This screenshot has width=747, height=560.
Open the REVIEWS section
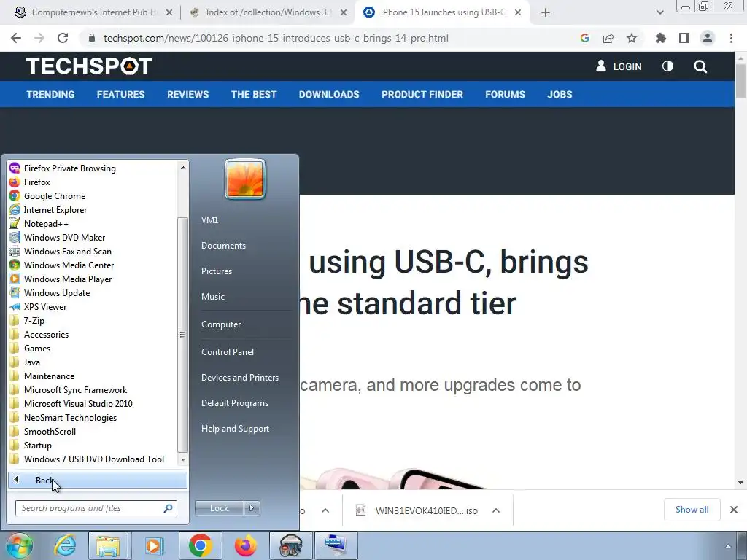tap(187, 94)
